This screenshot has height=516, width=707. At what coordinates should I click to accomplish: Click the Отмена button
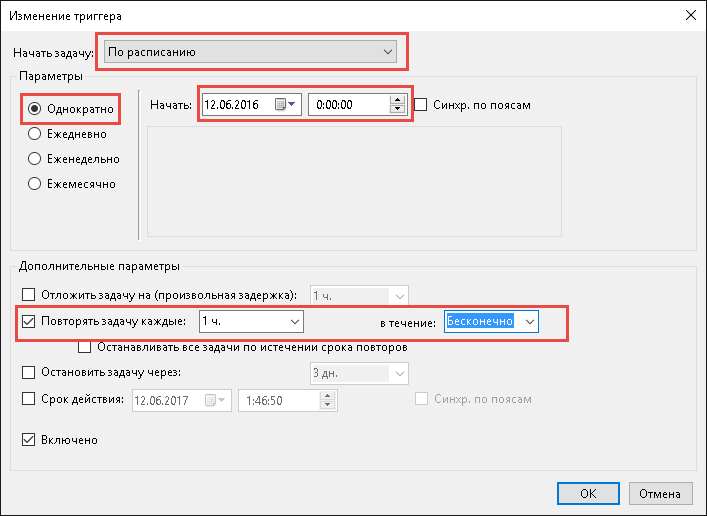(x=660, y=493)
